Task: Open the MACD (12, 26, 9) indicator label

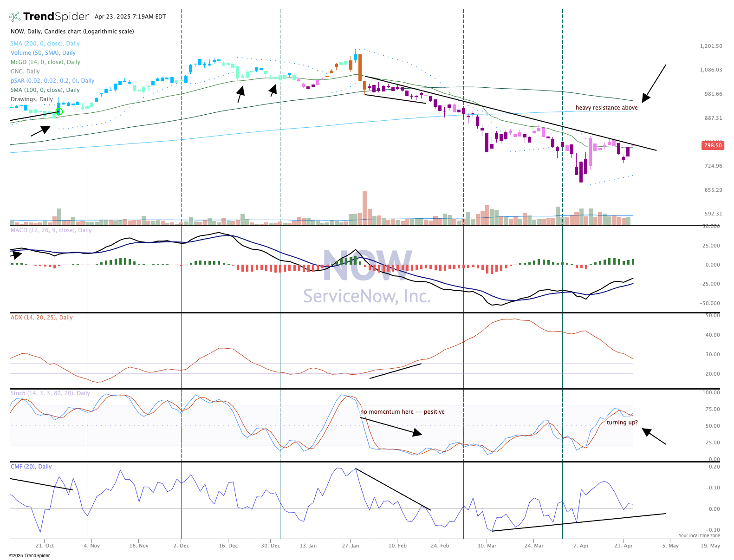Action: click(x=51, y=230)
